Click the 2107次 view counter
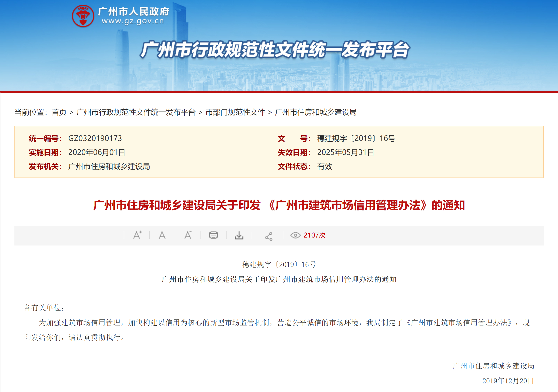The image size is (558, 392). click(x=314, y=235)
